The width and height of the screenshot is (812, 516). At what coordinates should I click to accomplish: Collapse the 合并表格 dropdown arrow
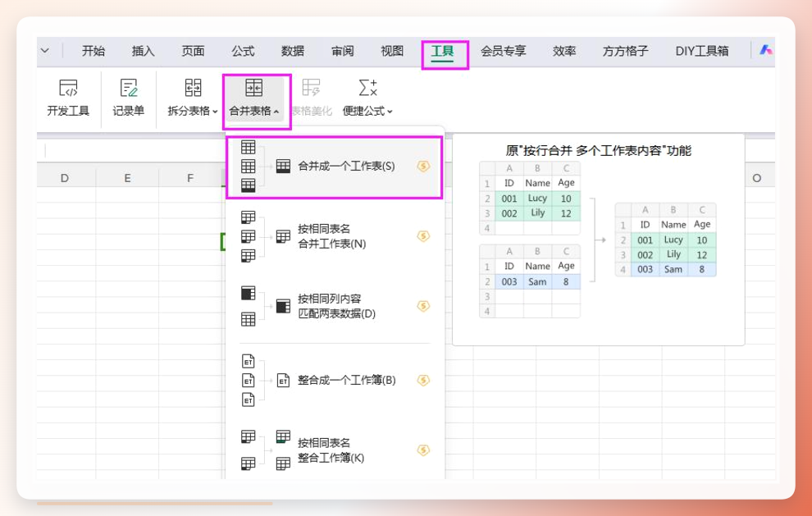tap(276, 112)
